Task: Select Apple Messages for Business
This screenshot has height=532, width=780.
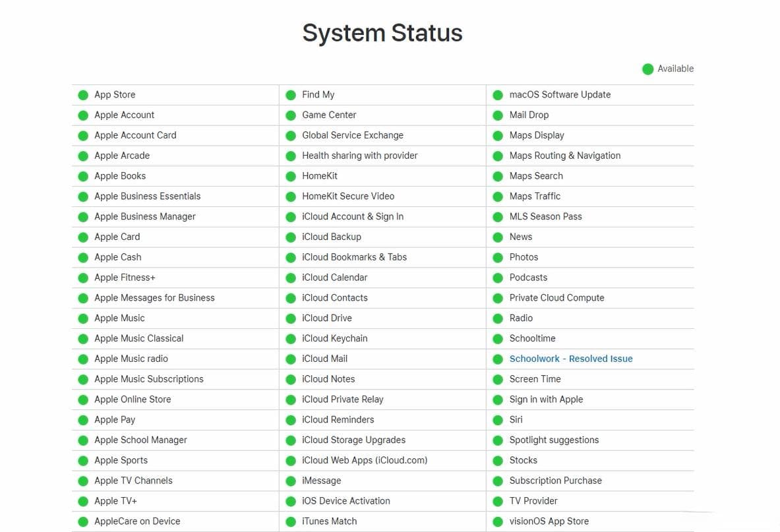Action: [x=155, y=298]
